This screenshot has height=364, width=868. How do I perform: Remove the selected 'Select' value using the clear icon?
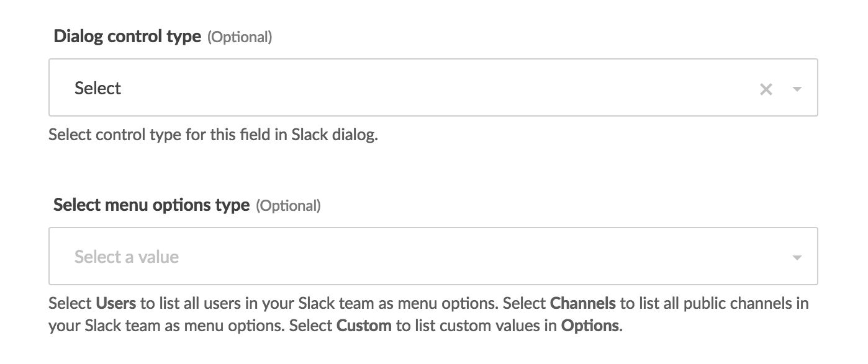[766, 88]
